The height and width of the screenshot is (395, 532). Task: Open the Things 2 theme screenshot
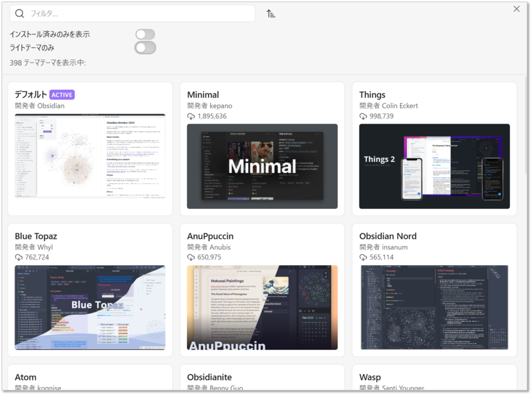[434, 166]
